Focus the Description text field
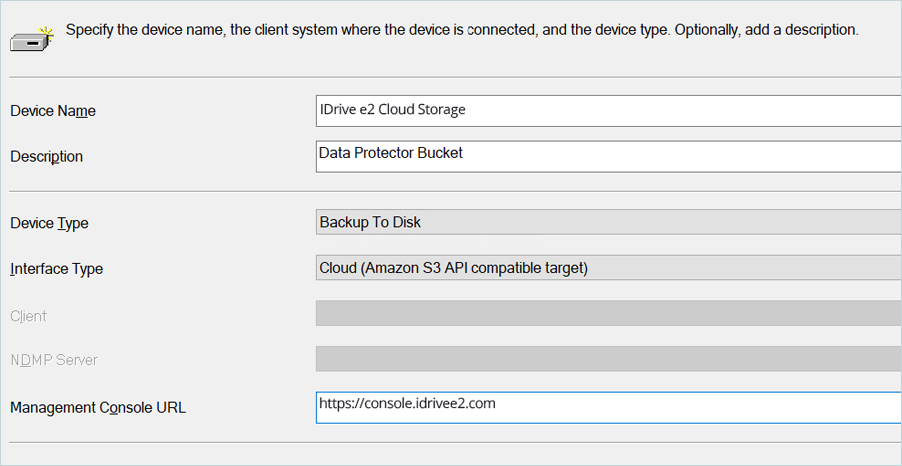 [608, 156]
